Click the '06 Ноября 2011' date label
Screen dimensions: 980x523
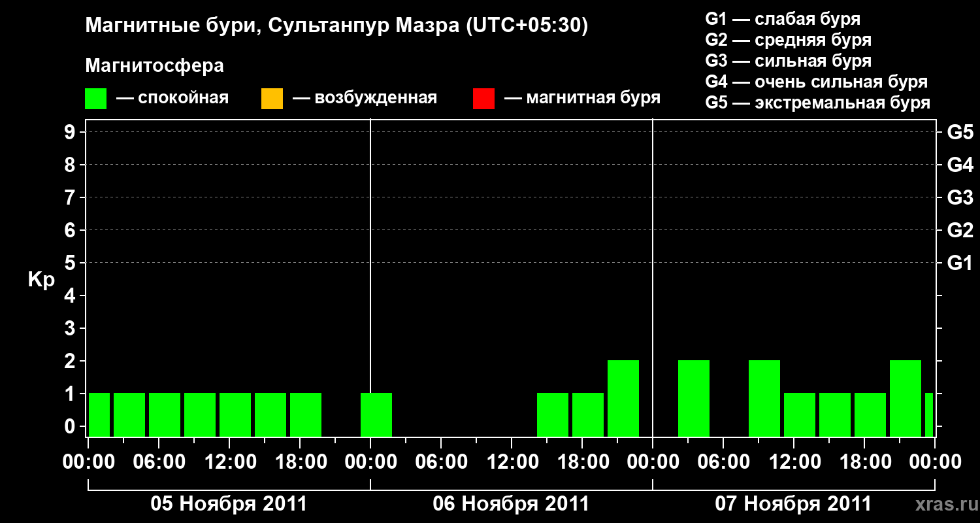pyautogui.click(x=511, y=503)
